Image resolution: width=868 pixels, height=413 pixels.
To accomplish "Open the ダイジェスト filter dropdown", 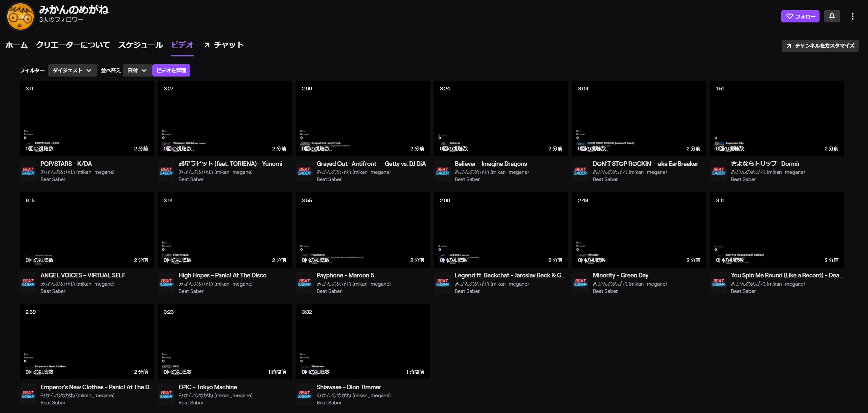I will tap(72, 71).
